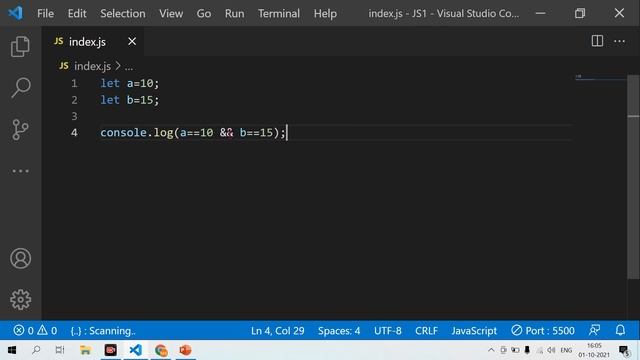Open File Explorer from the taskbar

coord(85,350)
